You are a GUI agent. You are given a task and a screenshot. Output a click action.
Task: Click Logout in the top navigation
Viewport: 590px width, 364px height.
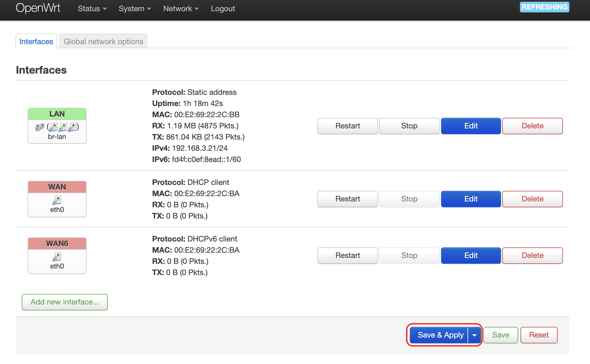pos(223,9)
